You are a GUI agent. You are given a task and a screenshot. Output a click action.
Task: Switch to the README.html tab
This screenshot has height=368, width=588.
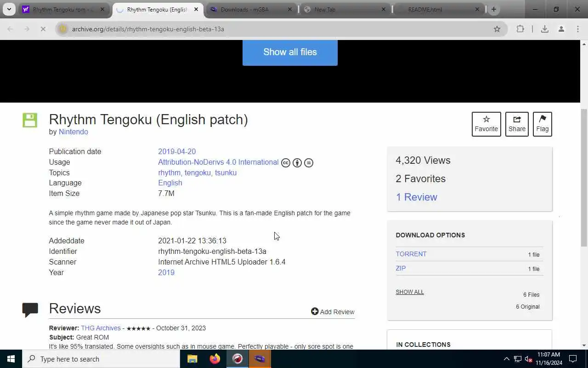point(439,9)
